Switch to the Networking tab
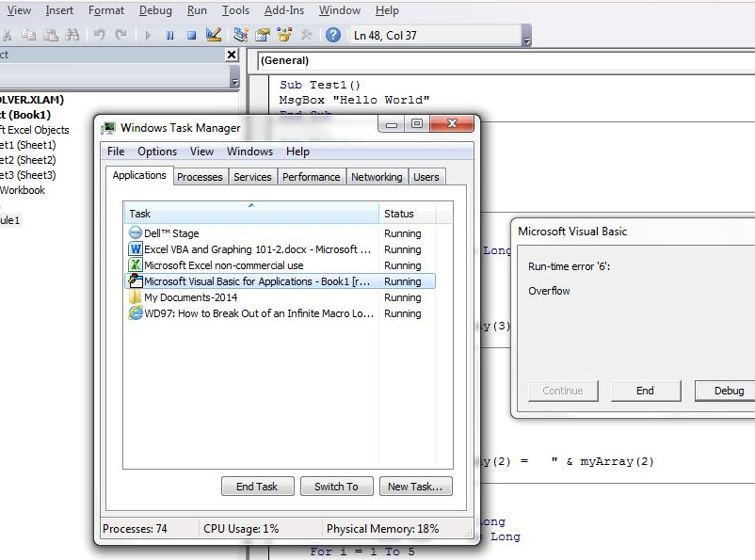 pos(377,177)
